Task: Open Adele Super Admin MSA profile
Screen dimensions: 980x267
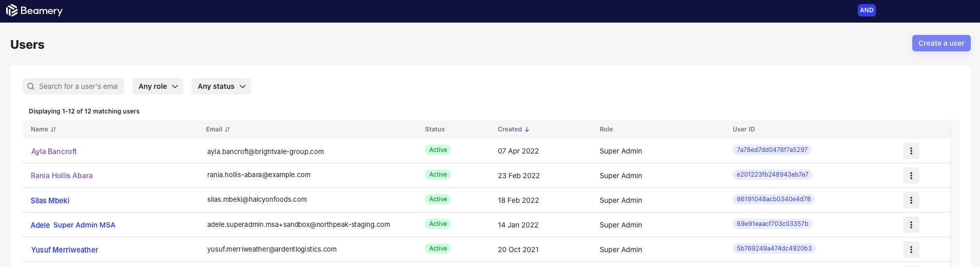Action: pos(73,225)
